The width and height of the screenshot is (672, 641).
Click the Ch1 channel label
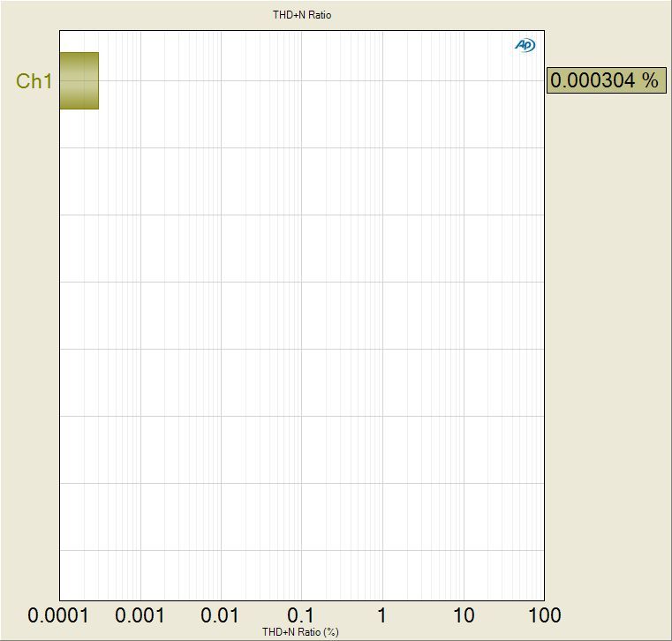[x=34, y=81]
